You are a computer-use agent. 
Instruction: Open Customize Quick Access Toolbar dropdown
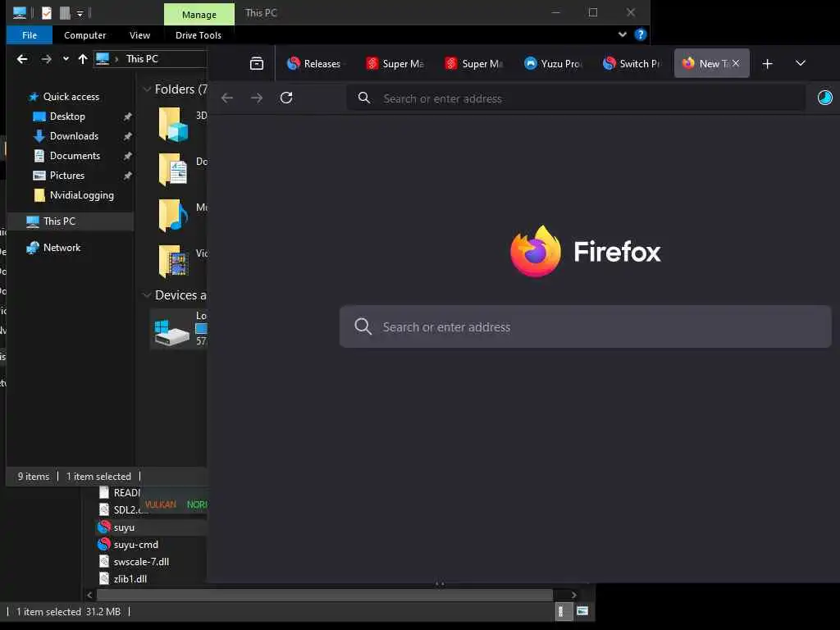pos(80,13)
